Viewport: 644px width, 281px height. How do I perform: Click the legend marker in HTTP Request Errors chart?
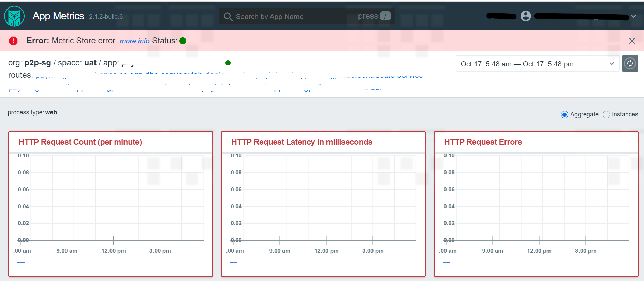click(x=447, y=262)
